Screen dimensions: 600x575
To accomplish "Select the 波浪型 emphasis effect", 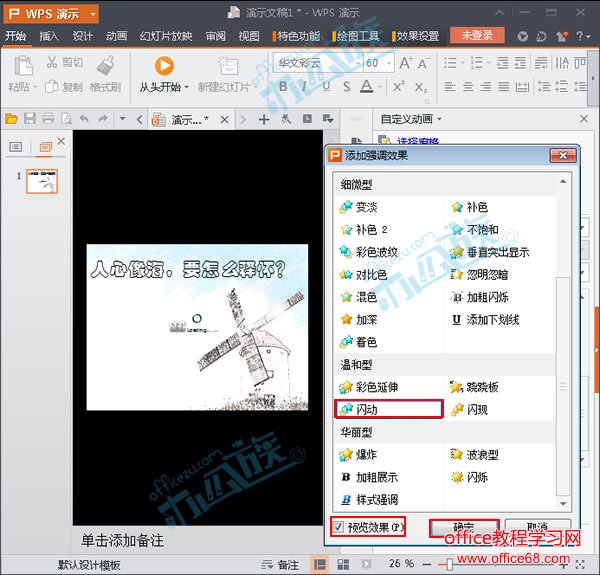I will [482, 454].
